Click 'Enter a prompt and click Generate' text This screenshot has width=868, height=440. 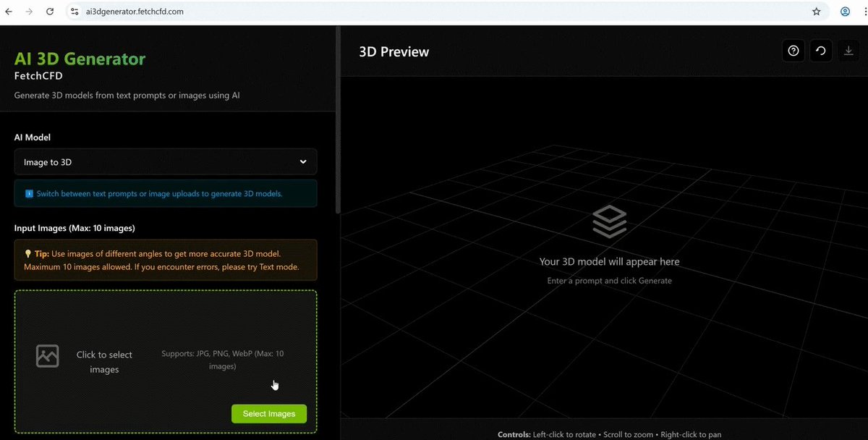609,281
